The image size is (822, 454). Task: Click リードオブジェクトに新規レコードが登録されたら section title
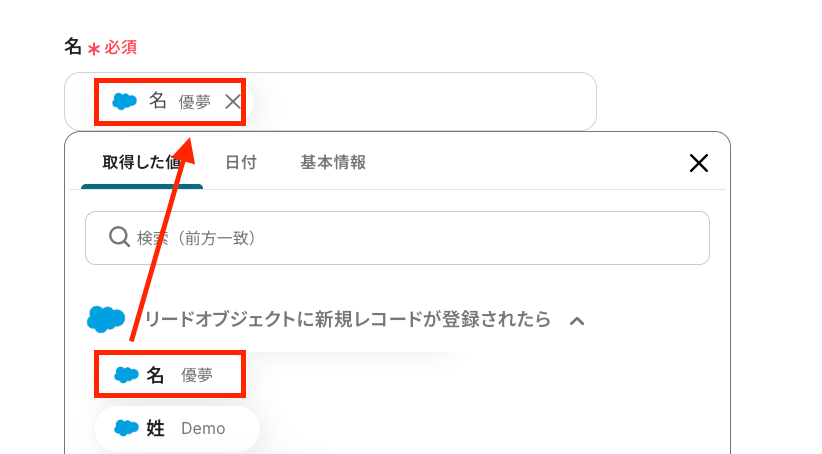point(348,319)
